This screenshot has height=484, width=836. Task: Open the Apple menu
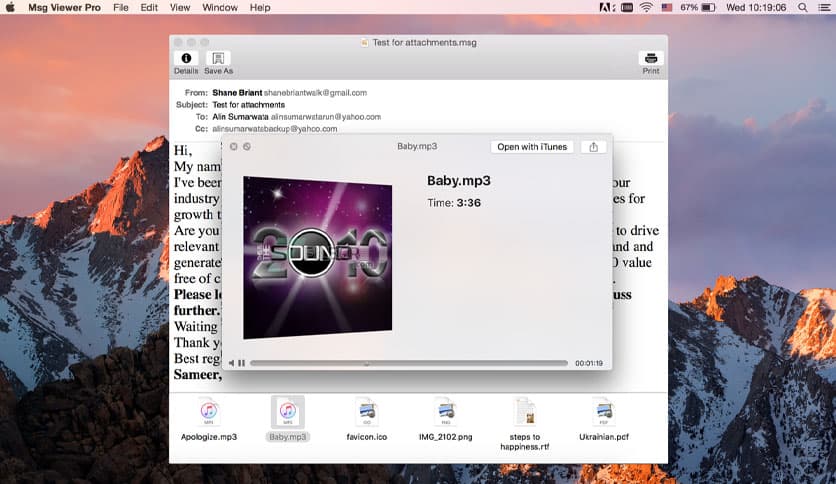[11, 7]
